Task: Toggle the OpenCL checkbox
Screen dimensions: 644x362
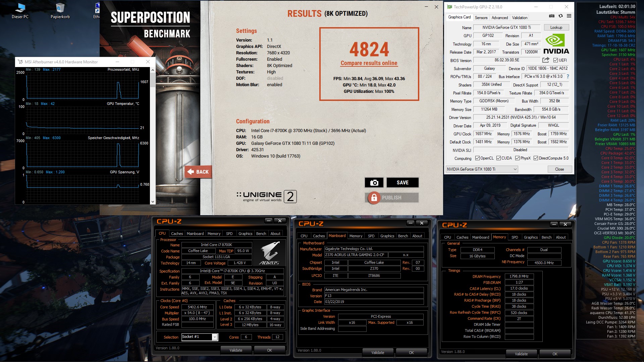Action: pyautogui.click(x=477, y=158)
